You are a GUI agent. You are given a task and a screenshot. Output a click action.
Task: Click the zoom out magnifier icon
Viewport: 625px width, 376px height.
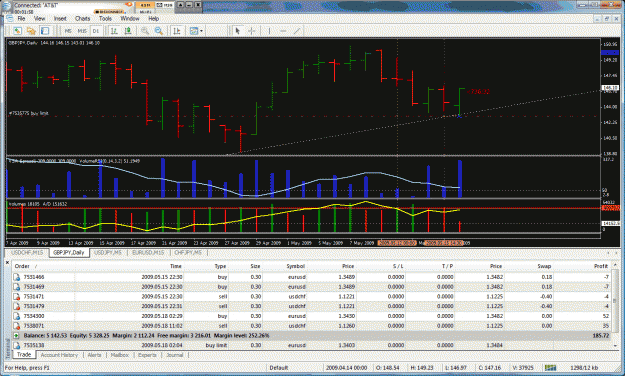tap(159, 31)
